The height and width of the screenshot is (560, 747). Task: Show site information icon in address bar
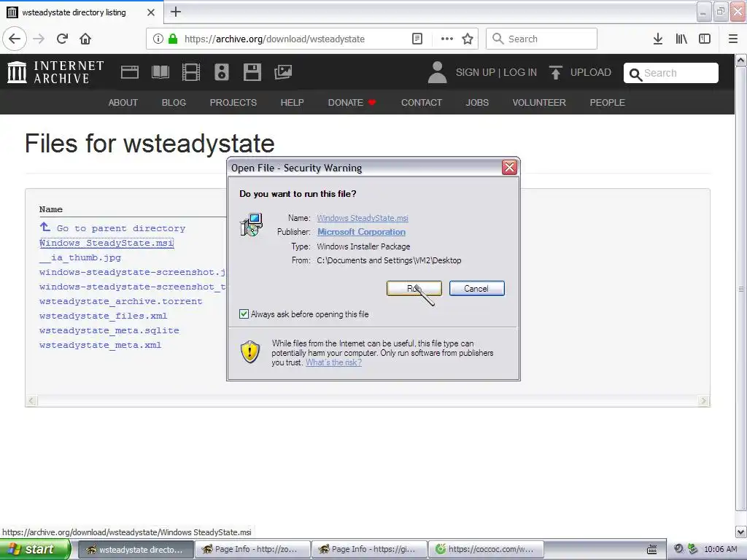[x=158, y=39]
